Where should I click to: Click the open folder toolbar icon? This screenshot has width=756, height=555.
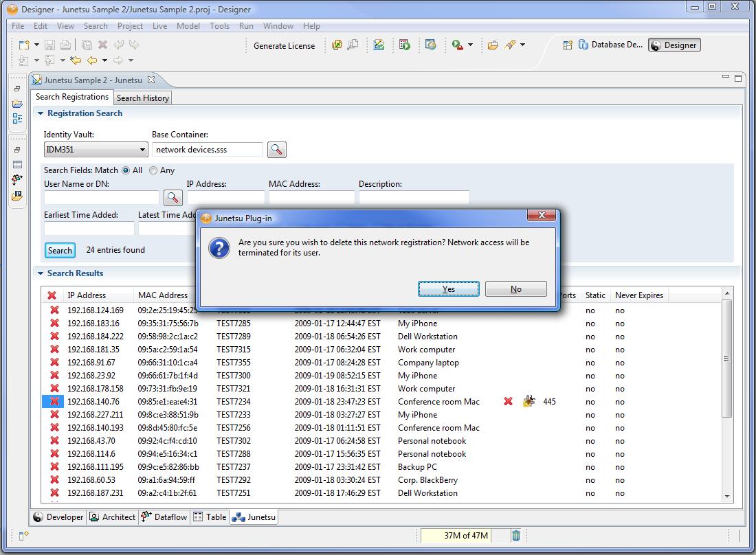click(493, 45)
